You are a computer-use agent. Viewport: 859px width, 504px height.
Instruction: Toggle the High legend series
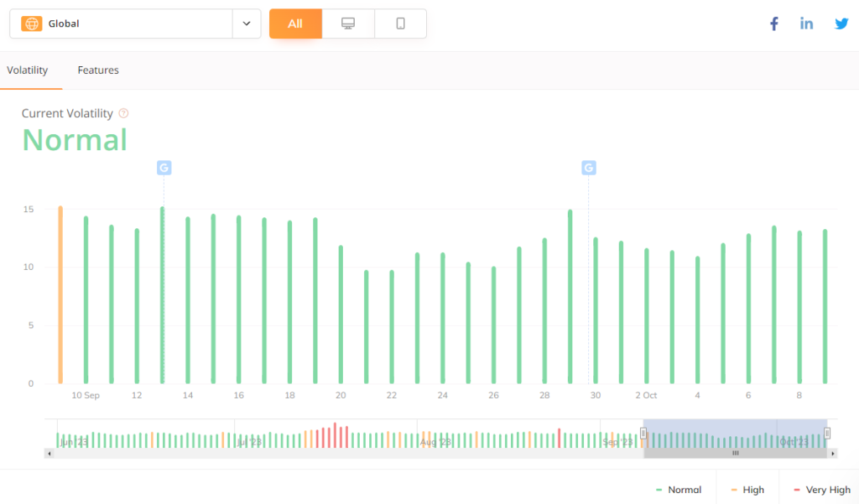(x=747, y=490)
